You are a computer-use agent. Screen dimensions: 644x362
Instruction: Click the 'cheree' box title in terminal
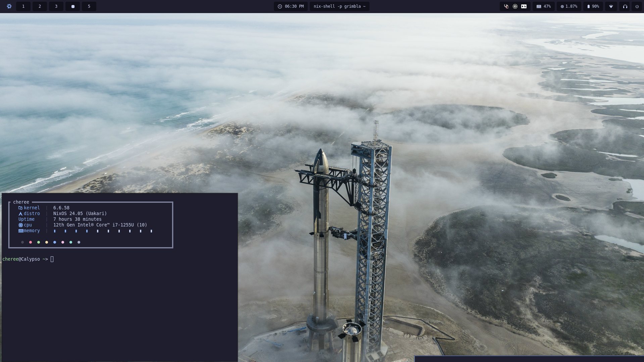point(21,202)
